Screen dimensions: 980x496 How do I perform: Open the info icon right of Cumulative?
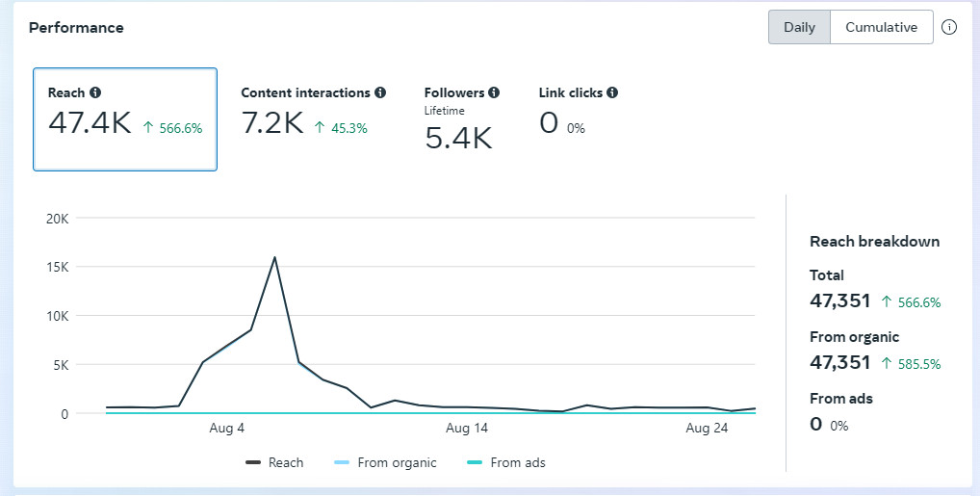[949, 27]
